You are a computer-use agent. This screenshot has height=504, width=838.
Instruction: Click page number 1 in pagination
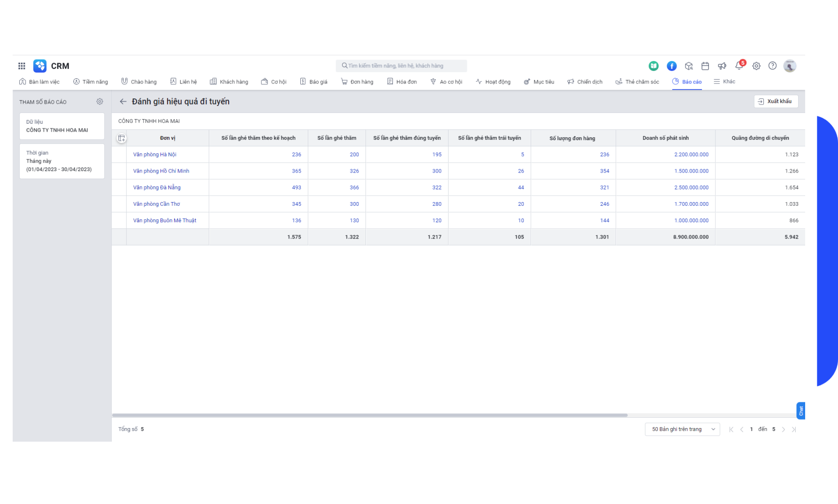pyautogui.click(x=751, y=429)
